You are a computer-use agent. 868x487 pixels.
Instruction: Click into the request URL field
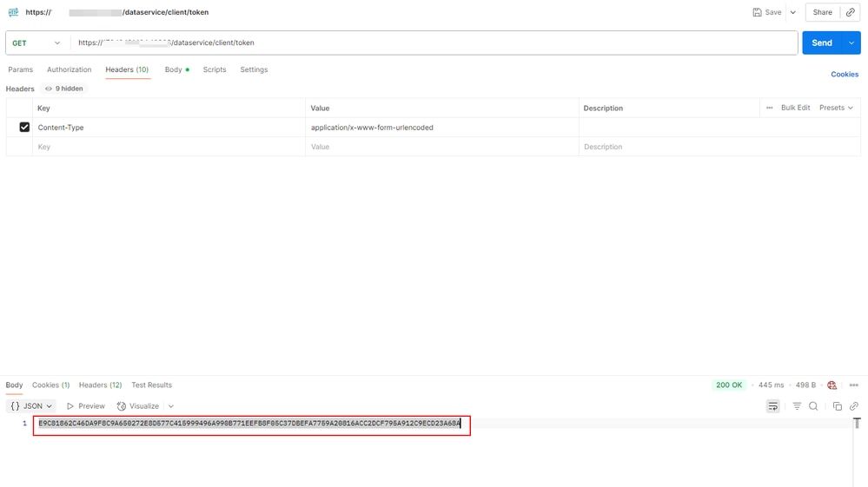pos(434,43)
